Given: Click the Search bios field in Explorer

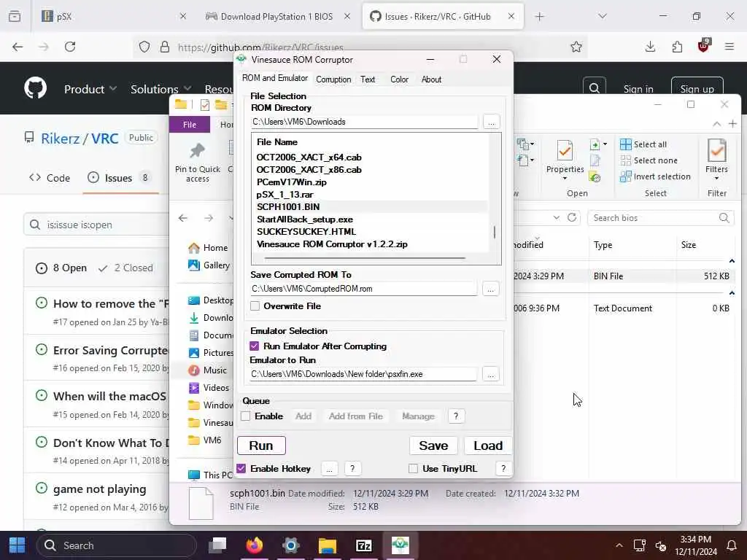Looking at the screenshot, I should pyautogui.click(x=661, y=217).
